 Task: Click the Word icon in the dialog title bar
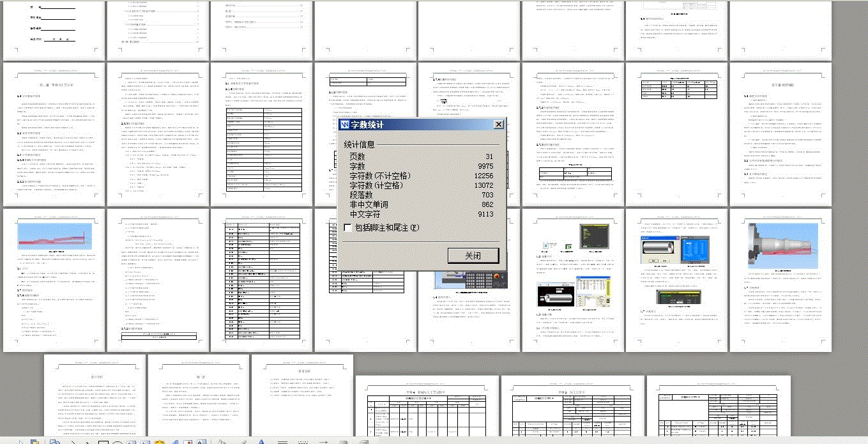click(345, 125)
